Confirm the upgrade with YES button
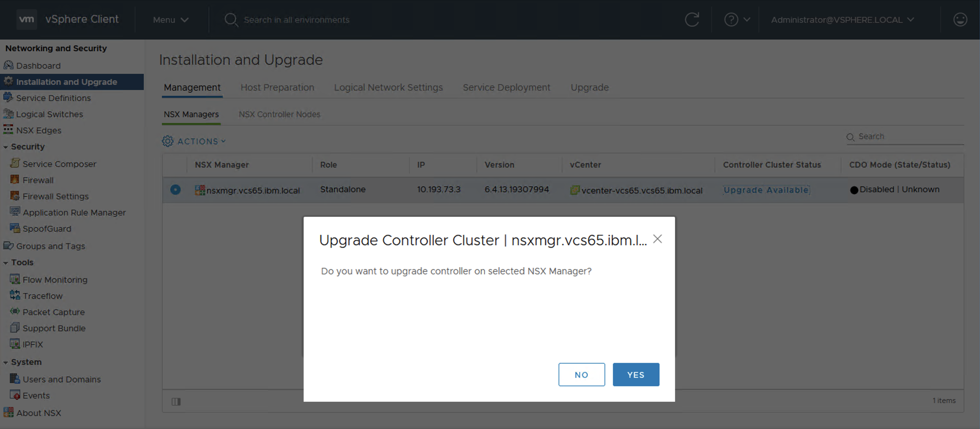980x429 pixels. 635,375
